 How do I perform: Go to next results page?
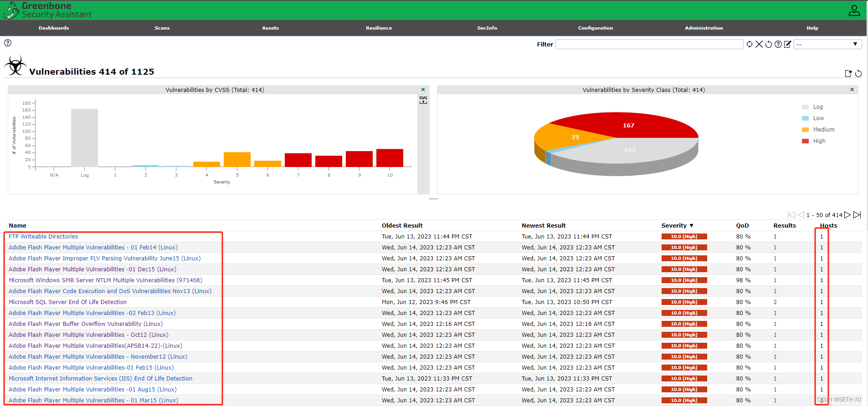click(x=847, y=215)
